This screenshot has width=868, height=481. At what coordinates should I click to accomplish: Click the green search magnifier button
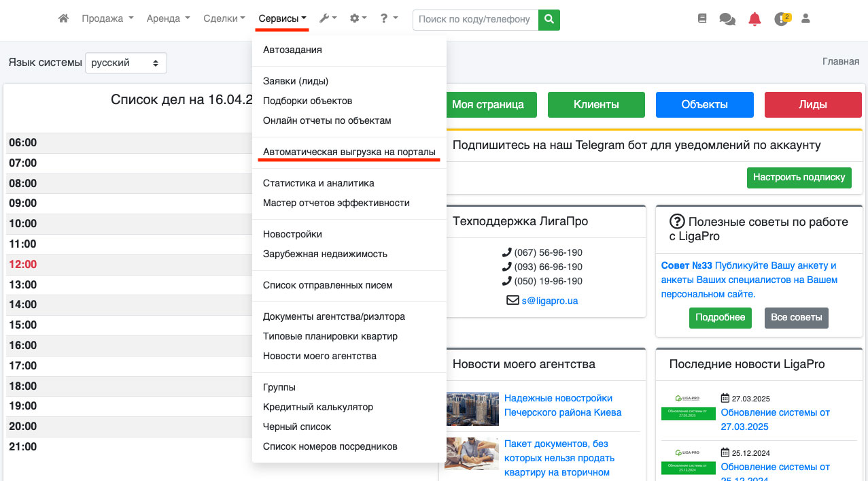(549, 20)
